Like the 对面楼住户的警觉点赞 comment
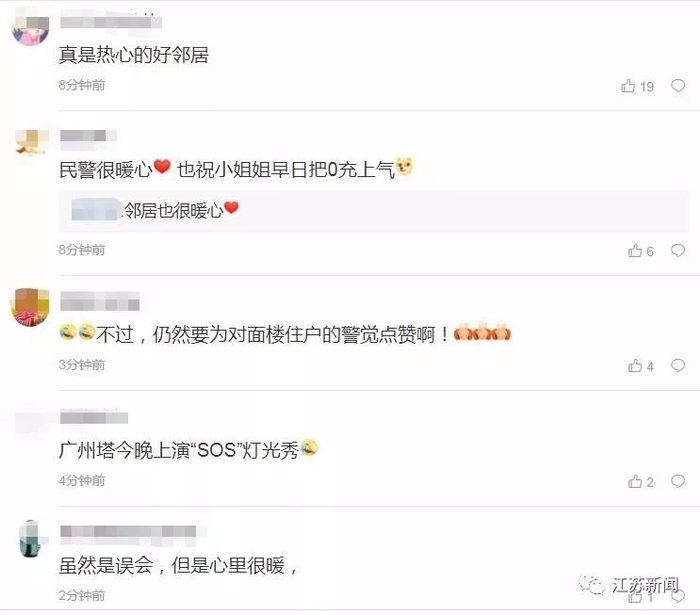Screen dimensions: 700x615 pyautogui.click(x=641, y=366)
